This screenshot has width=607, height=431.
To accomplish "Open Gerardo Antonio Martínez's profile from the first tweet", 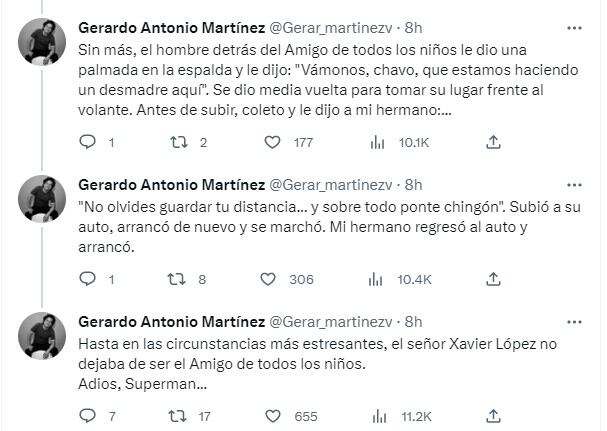I will 170,28.
